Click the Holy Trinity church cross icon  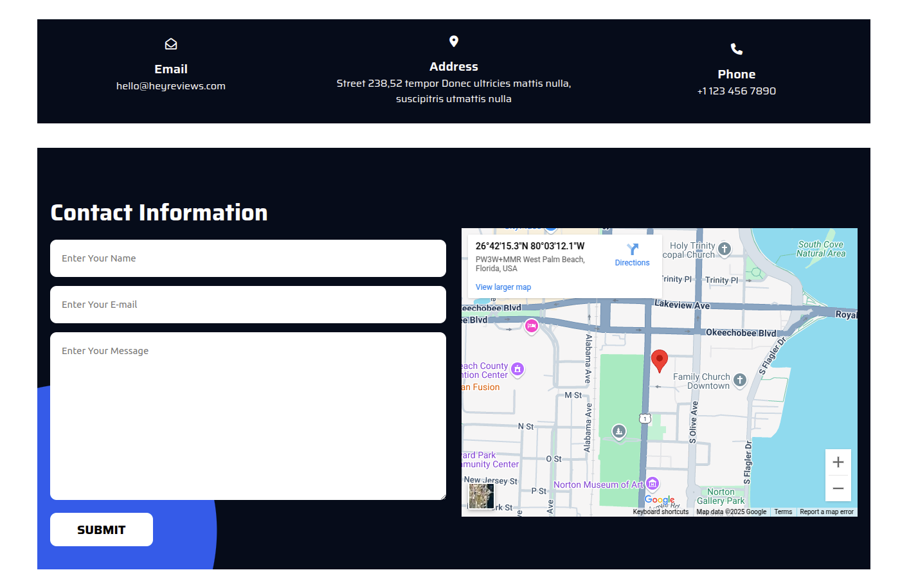[x=724, y=249]
